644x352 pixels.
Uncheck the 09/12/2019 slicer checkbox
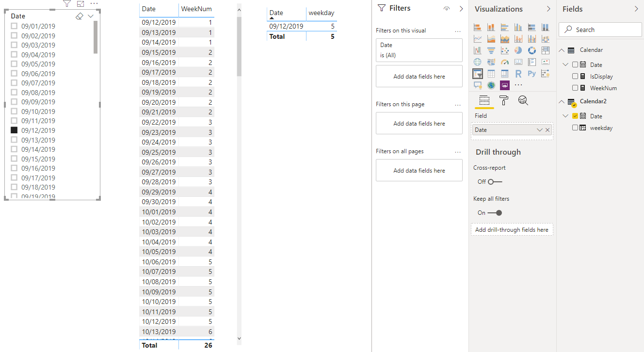click(x=14, y=130)
